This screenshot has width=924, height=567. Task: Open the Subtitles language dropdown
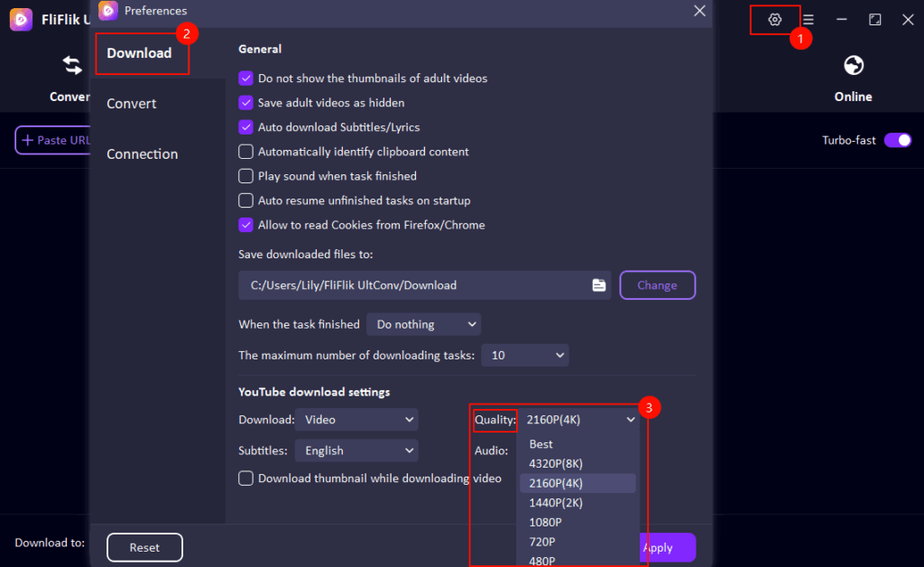pos(356,450)
